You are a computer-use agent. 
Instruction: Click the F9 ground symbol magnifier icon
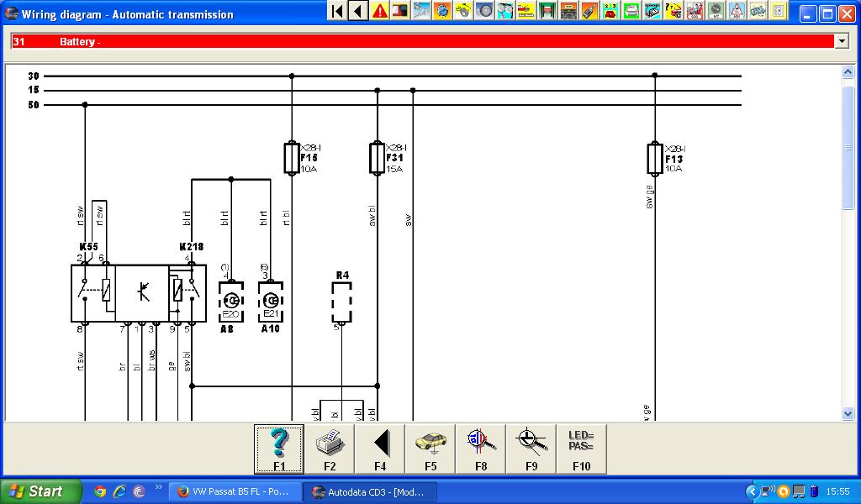point(531,449)
